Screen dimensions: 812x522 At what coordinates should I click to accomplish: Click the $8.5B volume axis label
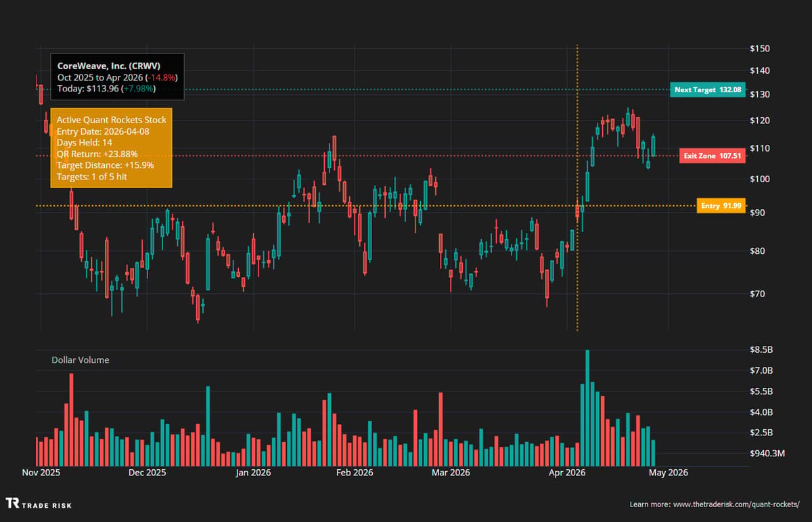click(x=761, y=350)
